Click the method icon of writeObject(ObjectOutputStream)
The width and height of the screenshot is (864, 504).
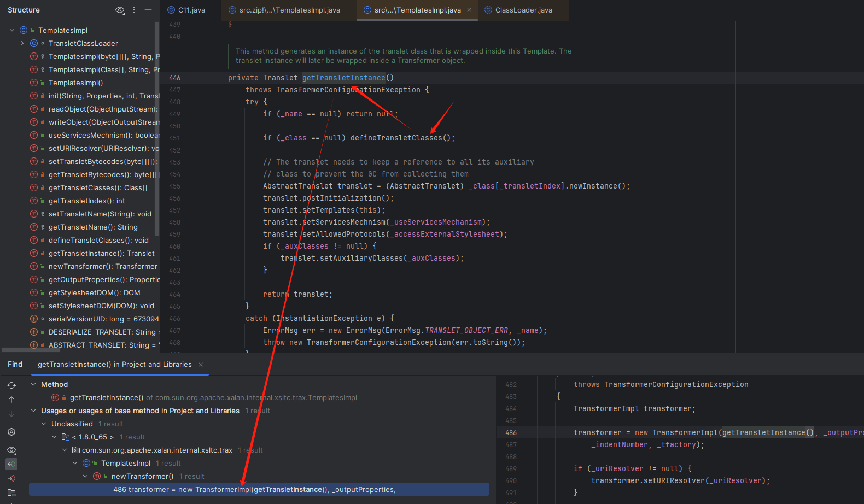tap(34, 122)
